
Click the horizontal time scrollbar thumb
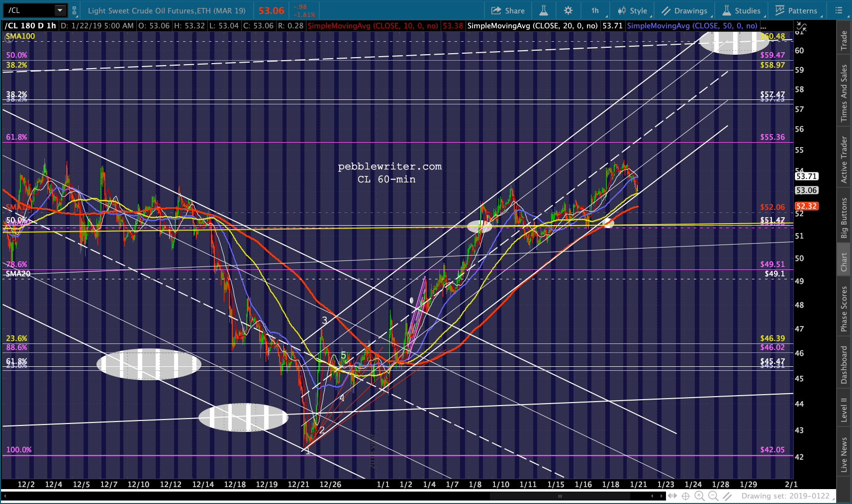560,496
